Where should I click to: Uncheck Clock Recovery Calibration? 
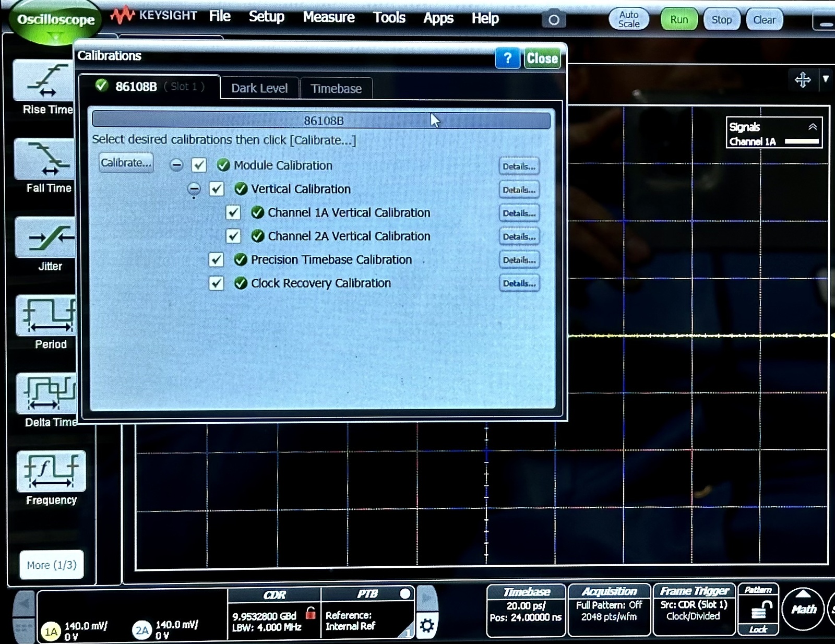216,283
